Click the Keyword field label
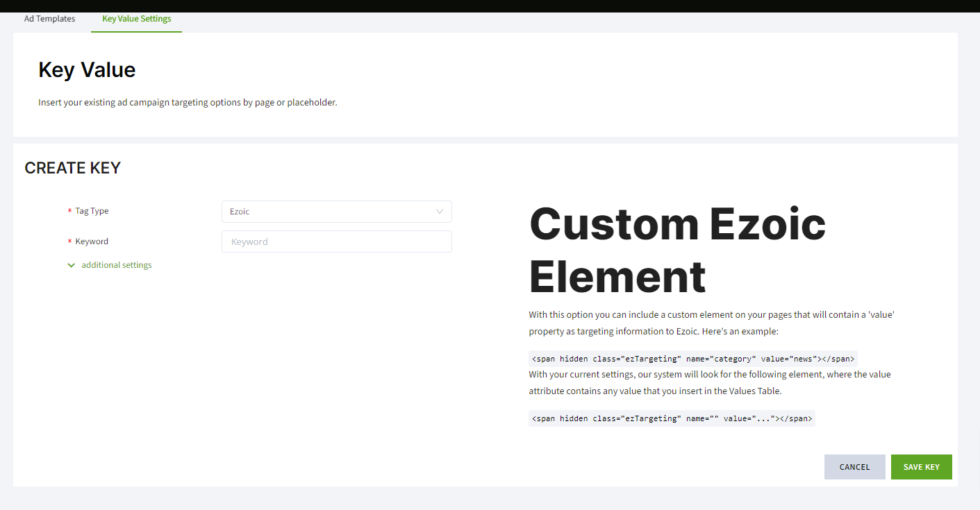 click(92, 241)
